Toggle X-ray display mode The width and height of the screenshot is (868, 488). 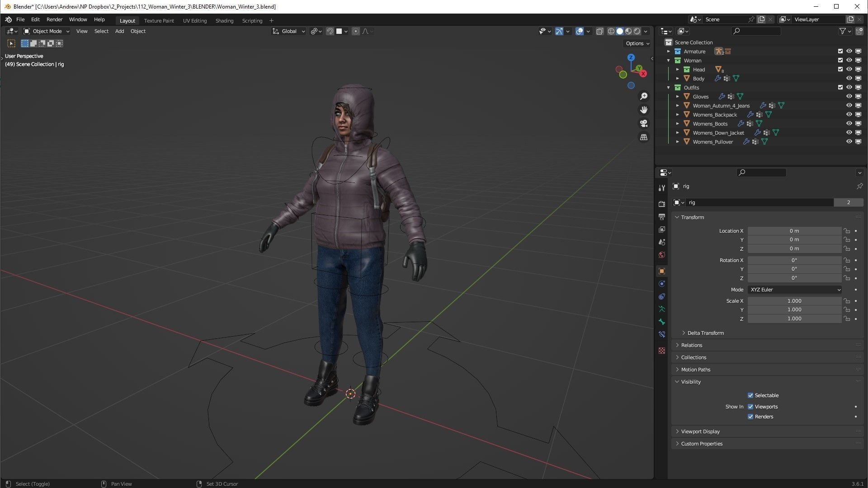point(600,31)
